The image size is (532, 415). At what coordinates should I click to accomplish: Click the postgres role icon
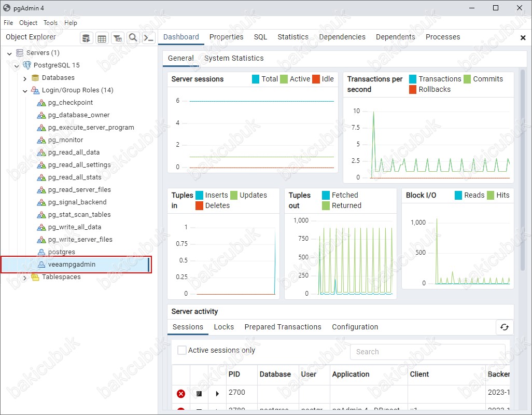(41, 252)
